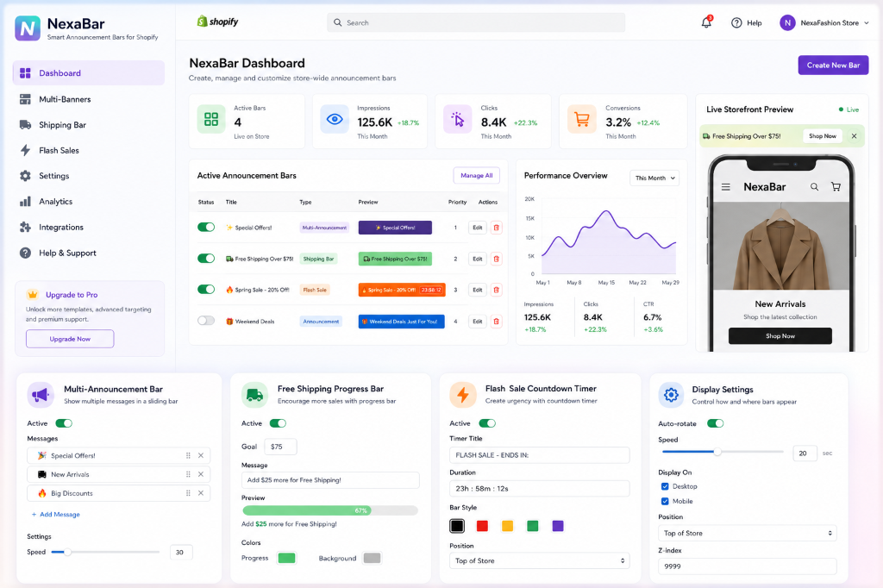This screenshot has width=883, height=588.
Task: Open Dashboard in sidebar
Action: (89, 73)
